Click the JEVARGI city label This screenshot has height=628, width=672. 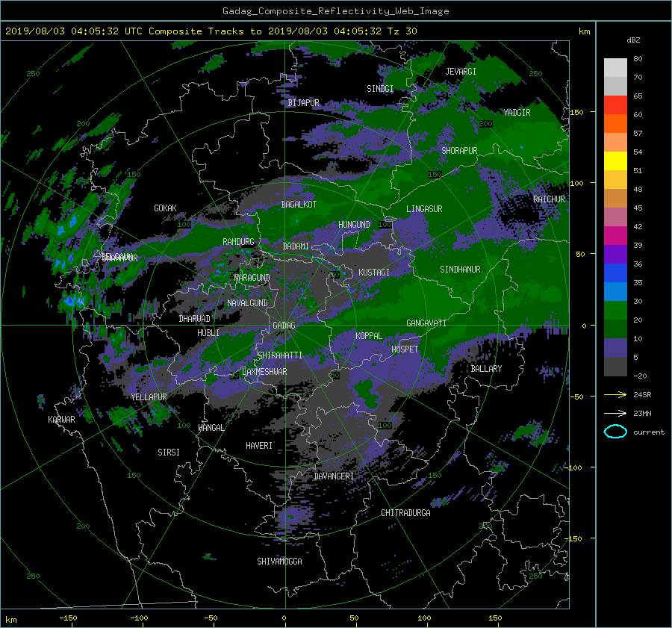[x=461, y=72]
